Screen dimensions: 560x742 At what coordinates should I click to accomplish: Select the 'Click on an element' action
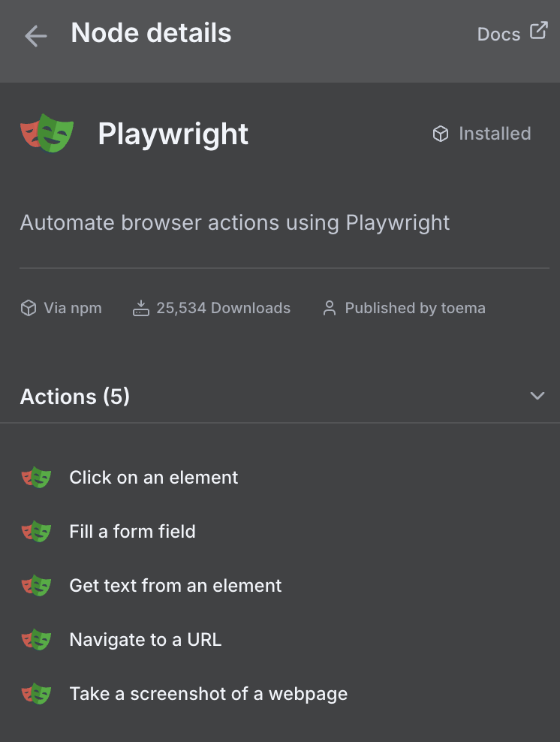pyautogui.click(x=153, y=477)
